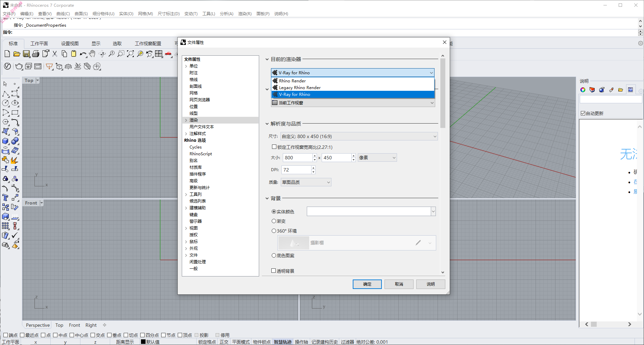Click the V-Ray grass fur icon
644x345 pixels.
(x=78, y=67)
